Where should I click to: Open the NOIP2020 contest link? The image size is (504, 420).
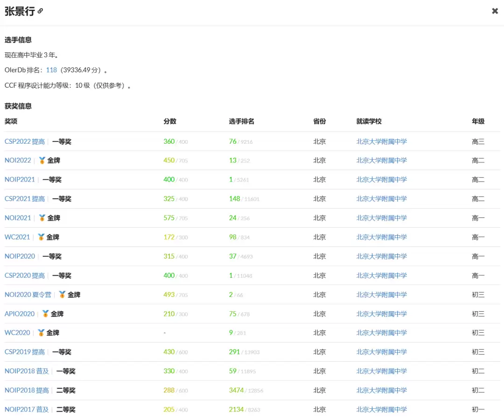20,256
